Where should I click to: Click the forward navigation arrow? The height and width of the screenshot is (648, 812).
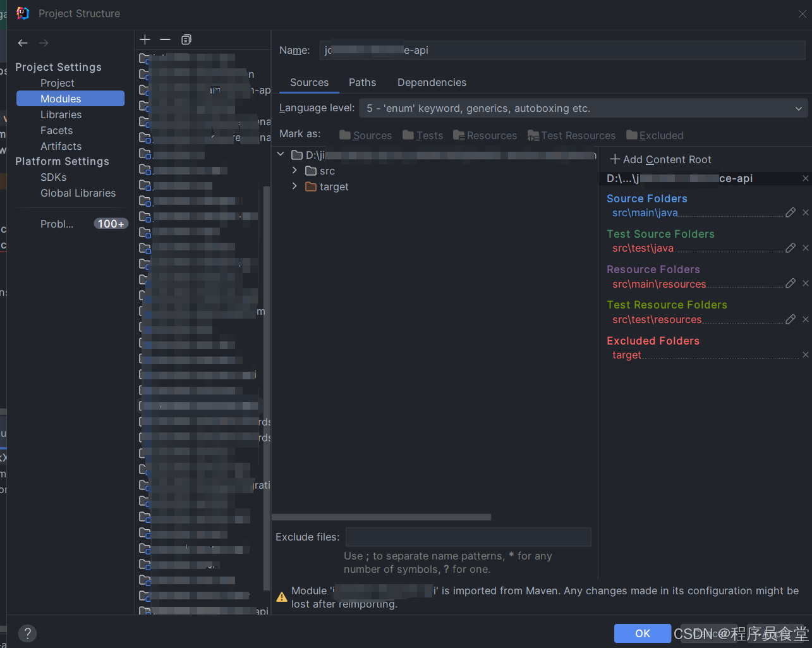coord(43,42)
